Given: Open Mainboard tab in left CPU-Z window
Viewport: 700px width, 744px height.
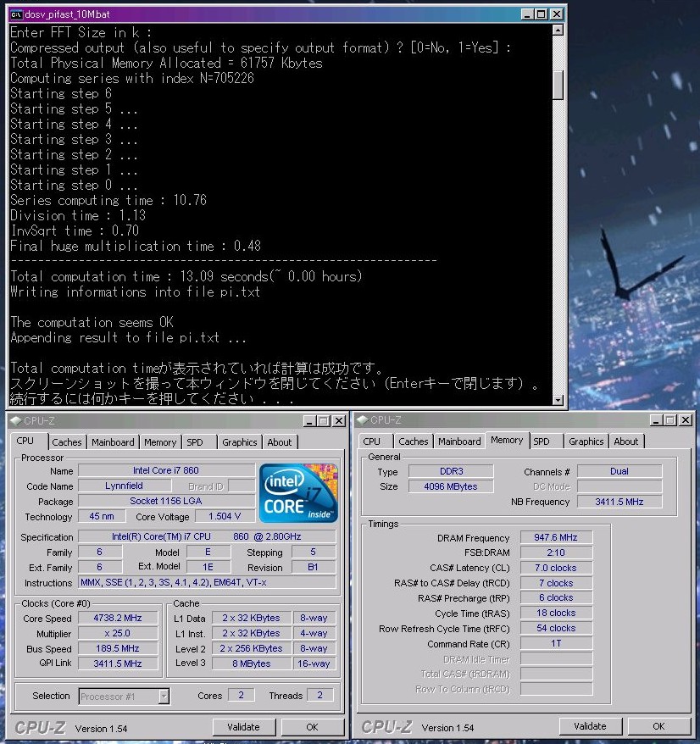Looking at the screenshot, I should click(113, 441).
